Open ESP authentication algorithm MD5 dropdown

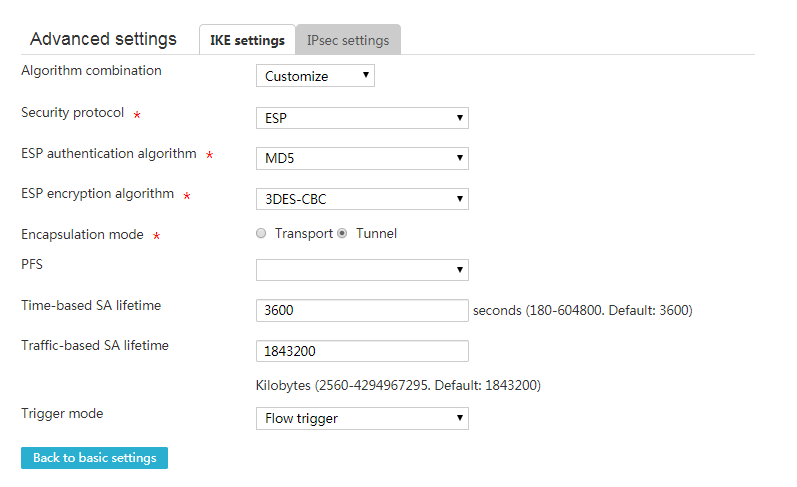(x=362, y=158)
